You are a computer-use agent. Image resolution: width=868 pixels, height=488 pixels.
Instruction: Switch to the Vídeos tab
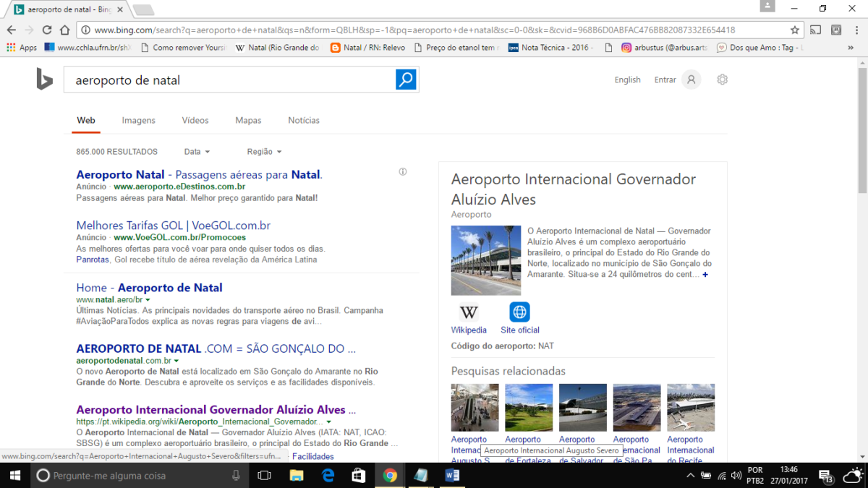coord(195,121)
